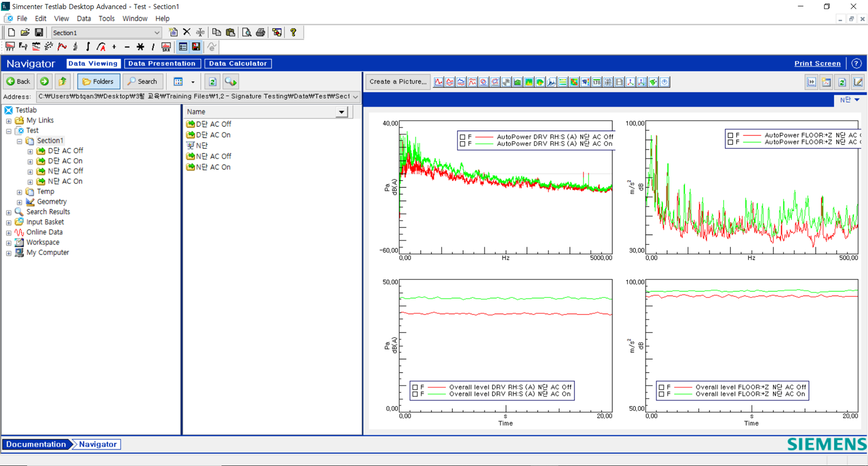Toggle the Folders pane button
The height and width of the screenshot is (466, 868).
pos(99,81)
